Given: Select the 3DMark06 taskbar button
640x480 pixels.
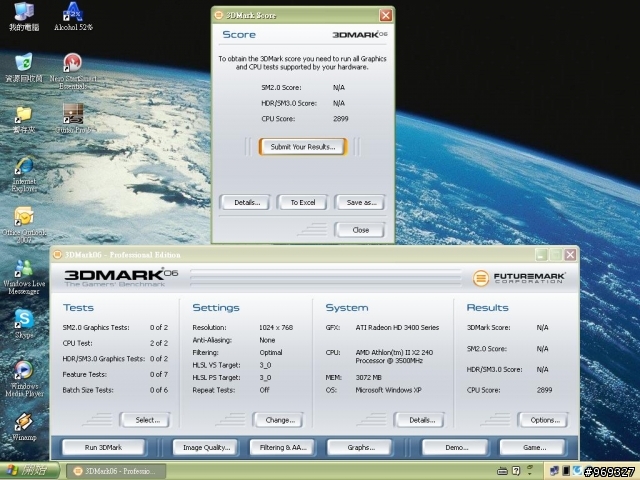Looking at the screenshot, I should tap(116, 471).
